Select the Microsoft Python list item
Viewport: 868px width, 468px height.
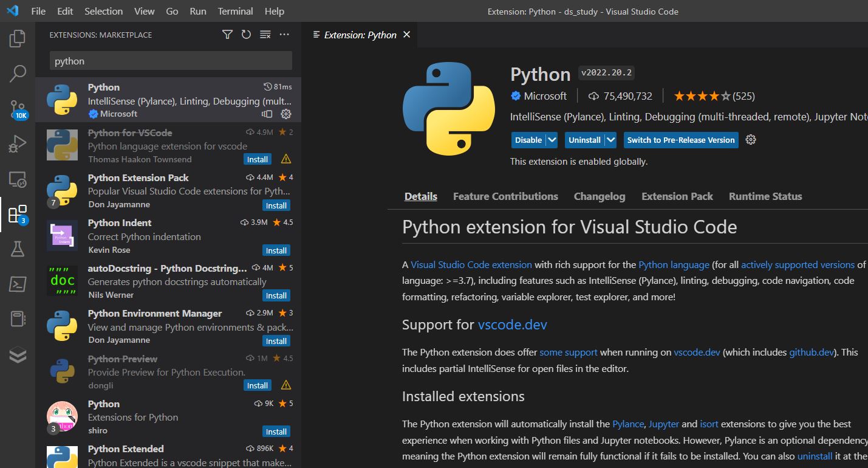(168, 100)
